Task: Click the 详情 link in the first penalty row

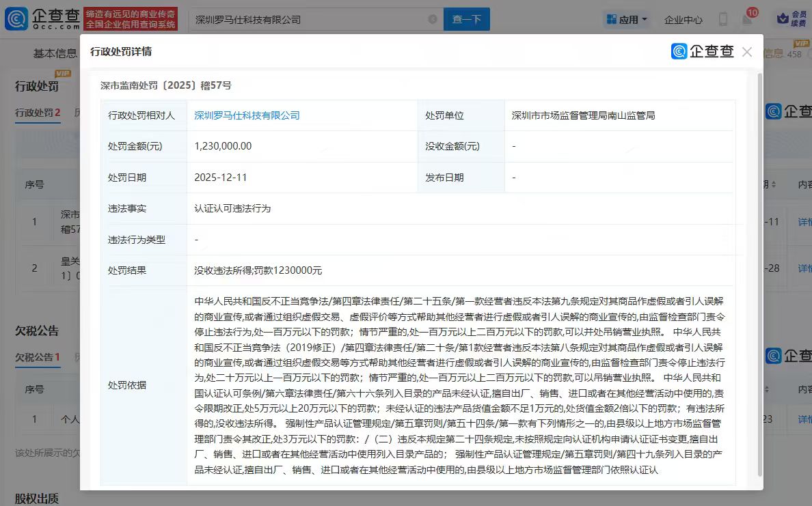Action: (x=804, y=222)
